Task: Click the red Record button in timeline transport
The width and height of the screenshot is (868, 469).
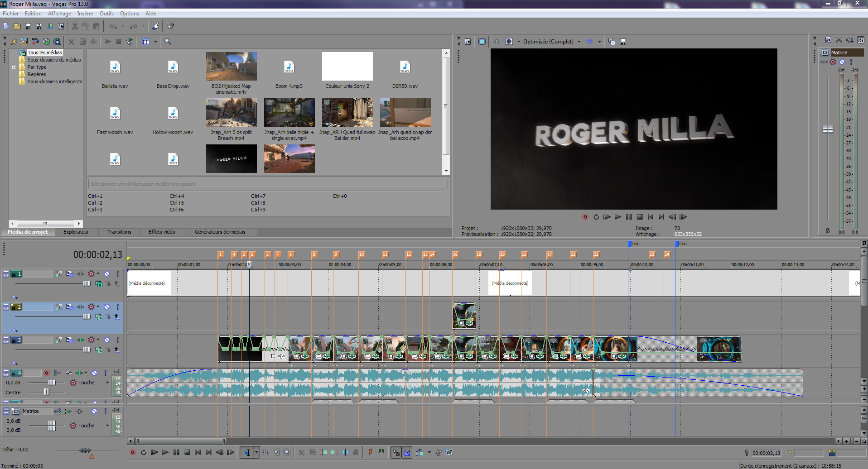Action: [133, 452]
